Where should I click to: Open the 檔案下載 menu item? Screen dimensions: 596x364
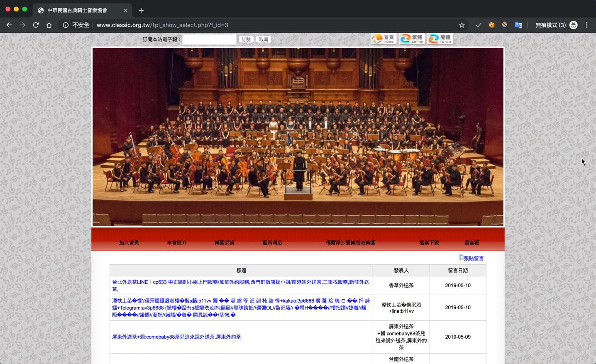coord(429,243)
